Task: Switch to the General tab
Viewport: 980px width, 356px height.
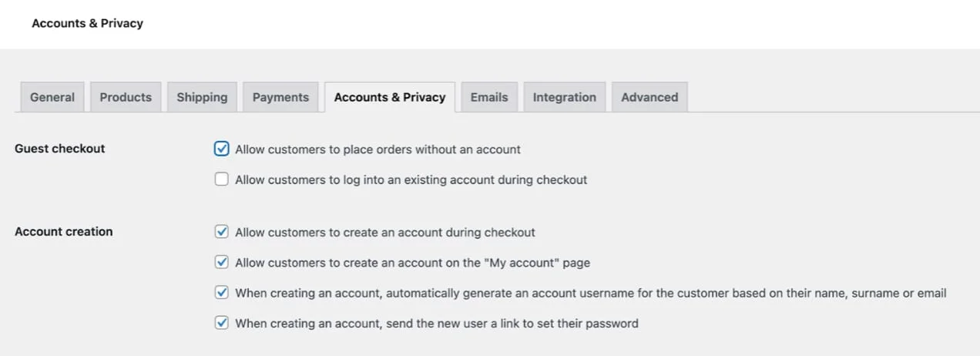Action: point(52,97)
